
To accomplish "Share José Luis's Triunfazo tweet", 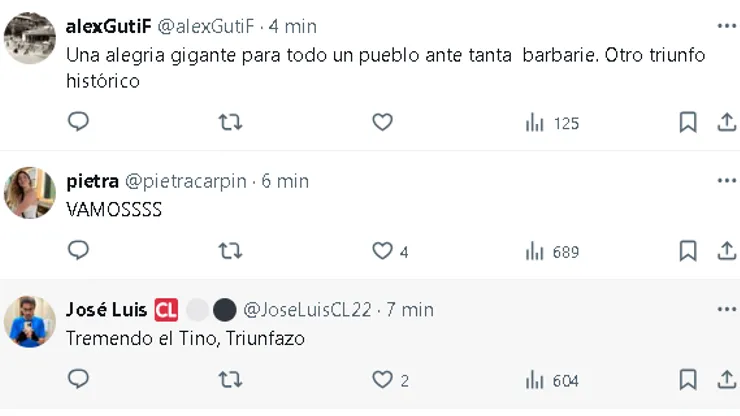I will tap(727, 379).
